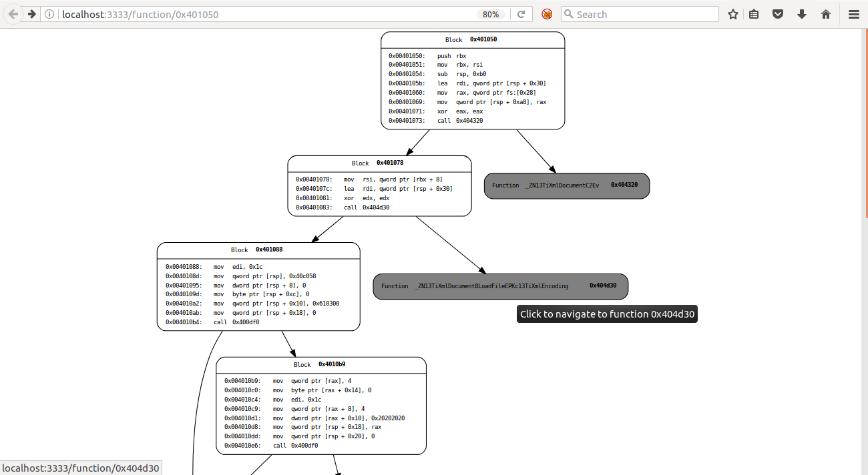Open the Firefox hamburger menu
Image resolution: width=868 pixels, height=475 pixels.
(853, 14)
